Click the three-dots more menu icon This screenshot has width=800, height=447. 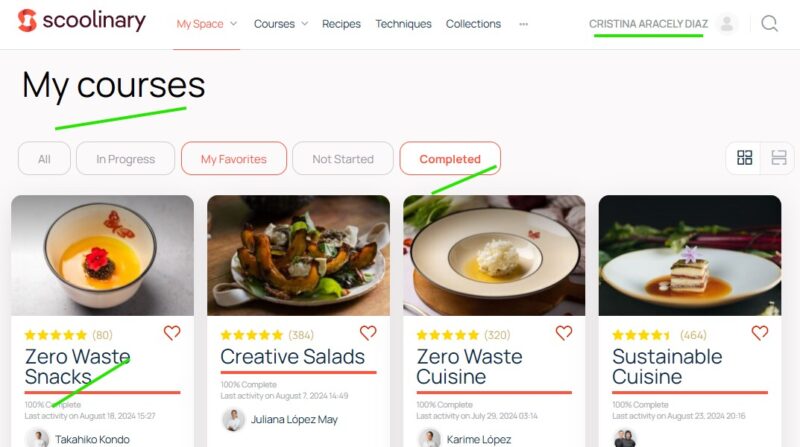tap(523, 24)
